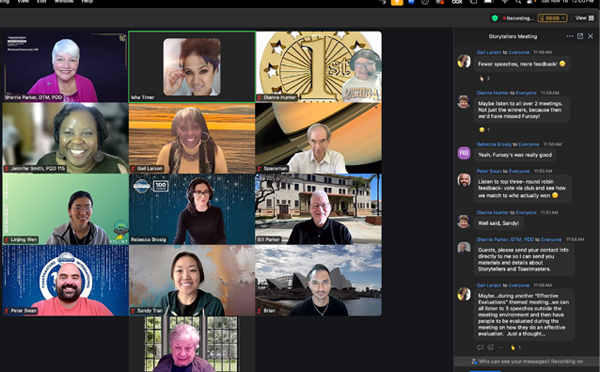The width and height of the screenshot is (600, 372).
Task: Open the Window menu in menu bar
Action: 64,2
